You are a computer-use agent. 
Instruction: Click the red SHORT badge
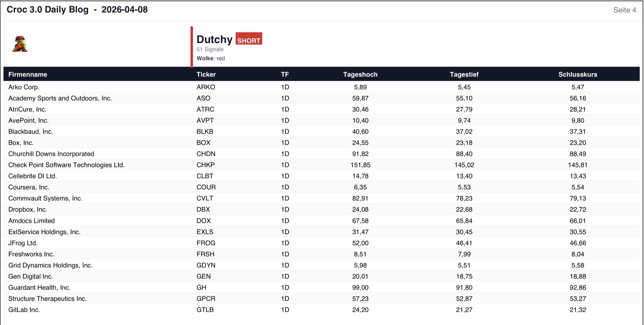point(249,39)
